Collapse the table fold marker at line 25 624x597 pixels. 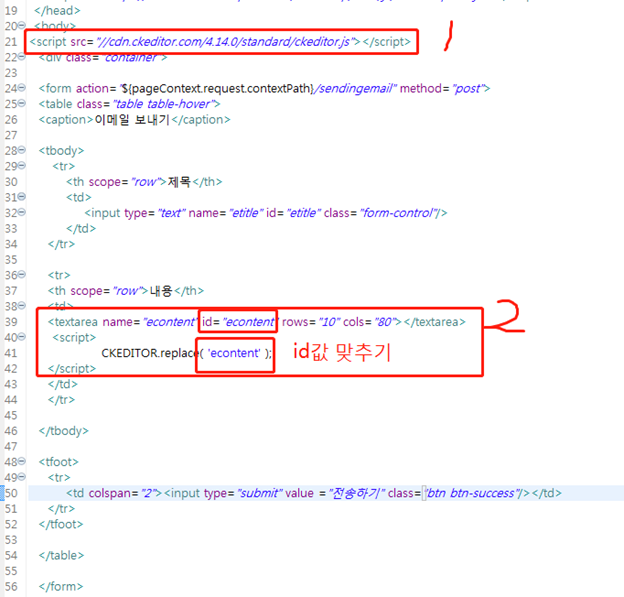click(22, 103)
